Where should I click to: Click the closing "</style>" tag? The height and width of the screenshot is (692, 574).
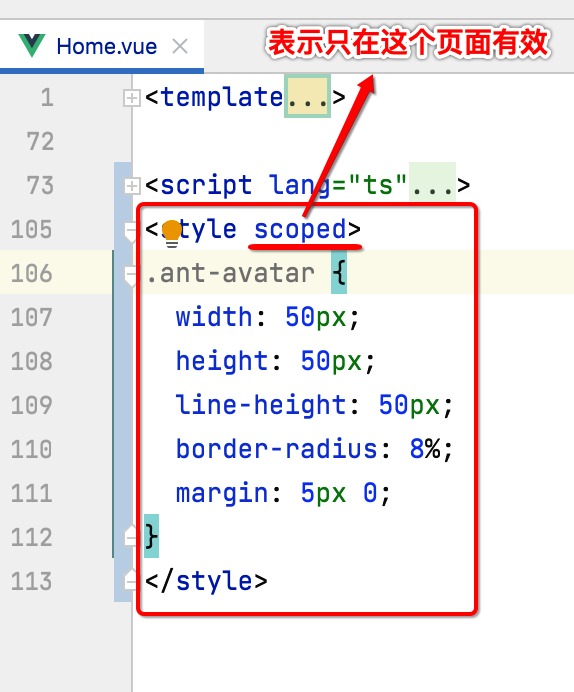coord(206,581)
